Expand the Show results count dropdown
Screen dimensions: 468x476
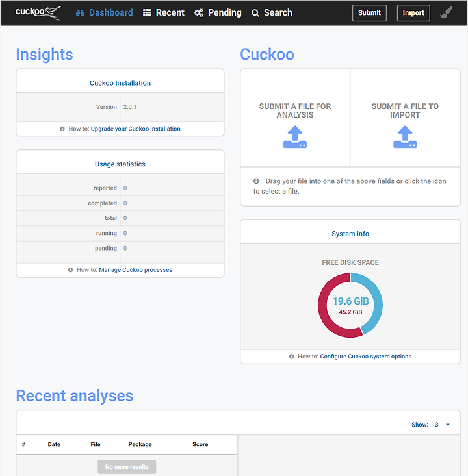click(x=430, y=425)
